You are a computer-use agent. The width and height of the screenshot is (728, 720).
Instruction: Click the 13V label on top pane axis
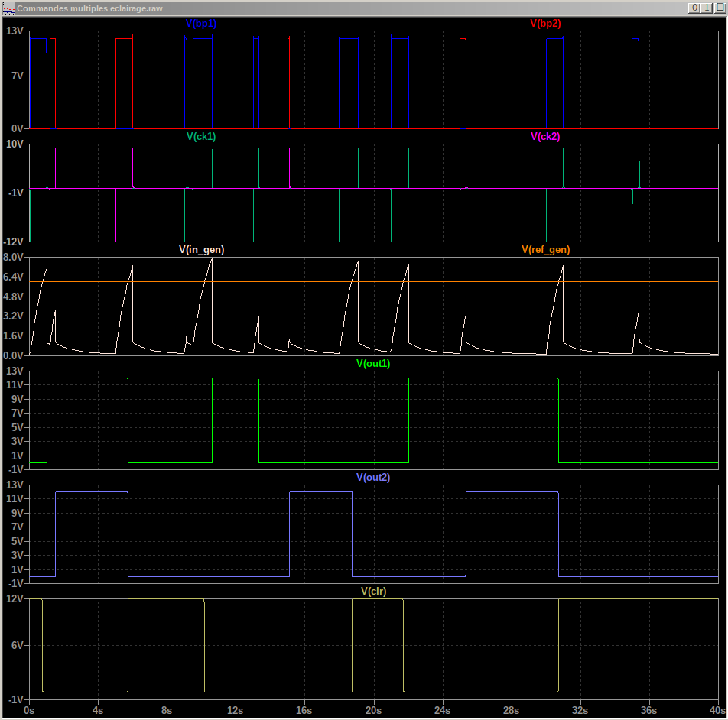click(x=15, y=31)
